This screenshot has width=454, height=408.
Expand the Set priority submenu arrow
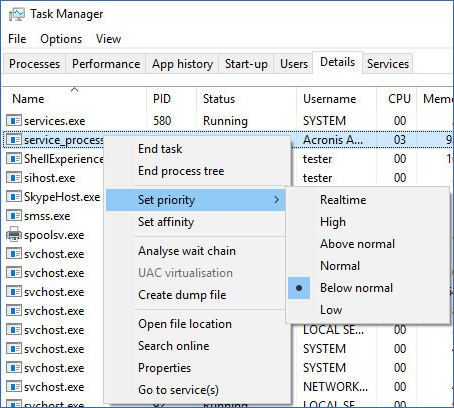click(x=276, y=200)
